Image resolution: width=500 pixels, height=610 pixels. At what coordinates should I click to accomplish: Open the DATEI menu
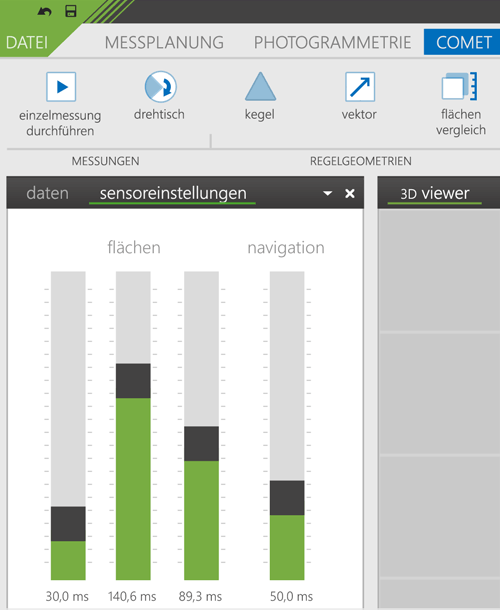click(x=27, y=42)
